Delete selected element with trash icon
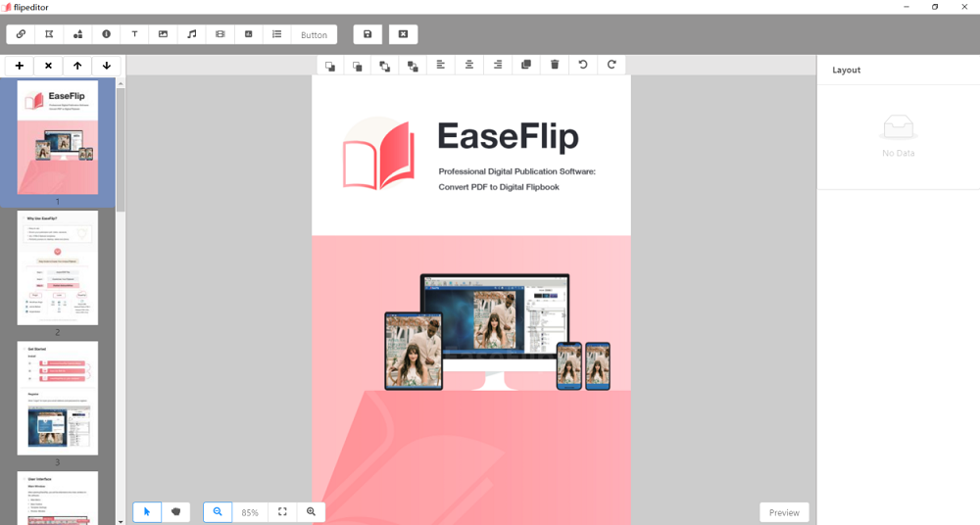980x525 pixels. tap(555, 65)
